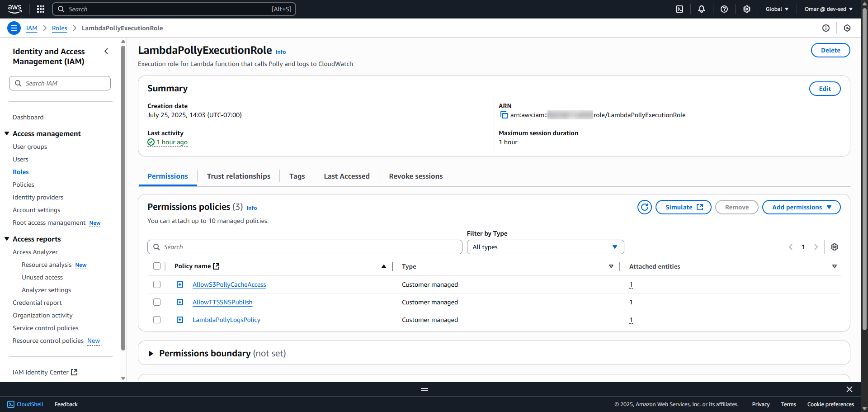The height and width of the screenshot is (412, 868).
Task: Go to previous page of policies
Action: [x=791, y=247]
